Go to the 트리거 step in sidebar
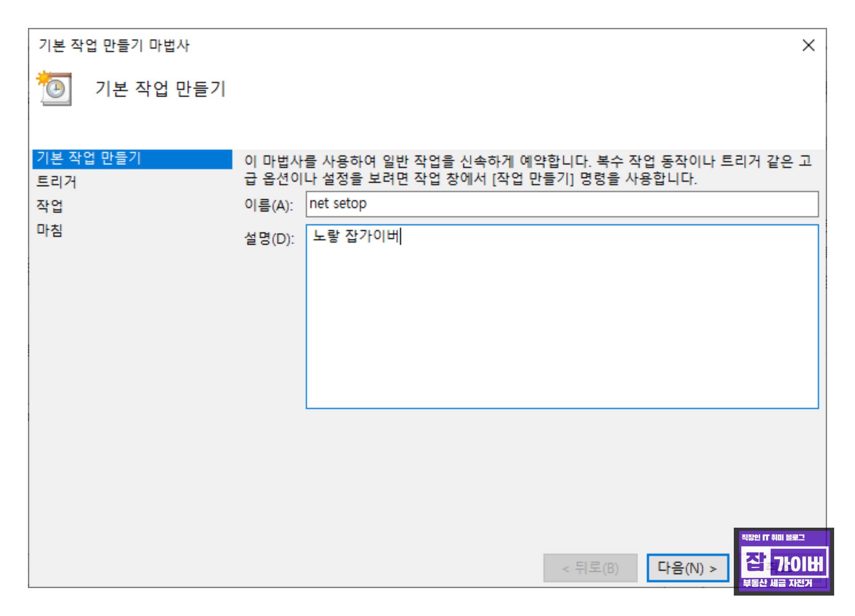Viewport: 855px width, 616px height. [x=56, y=182]
